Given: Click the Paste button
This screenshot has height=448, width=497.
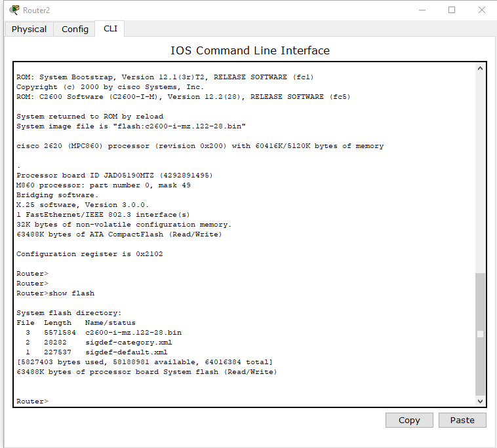Looking at the screenshot, I should tap(462, 420).
